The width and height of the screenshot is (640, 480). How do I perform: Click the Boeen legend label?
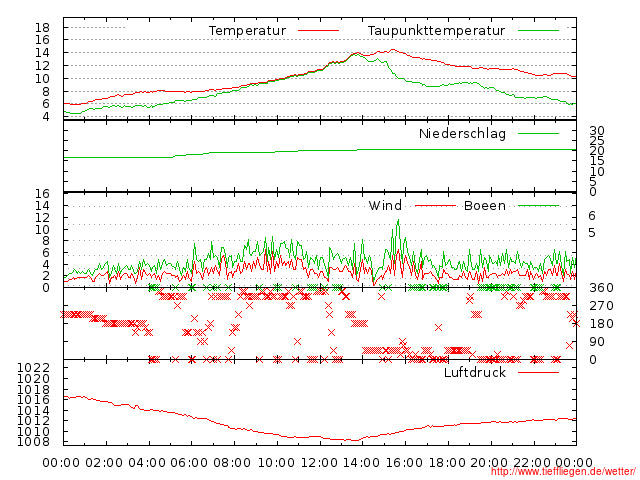485,205
